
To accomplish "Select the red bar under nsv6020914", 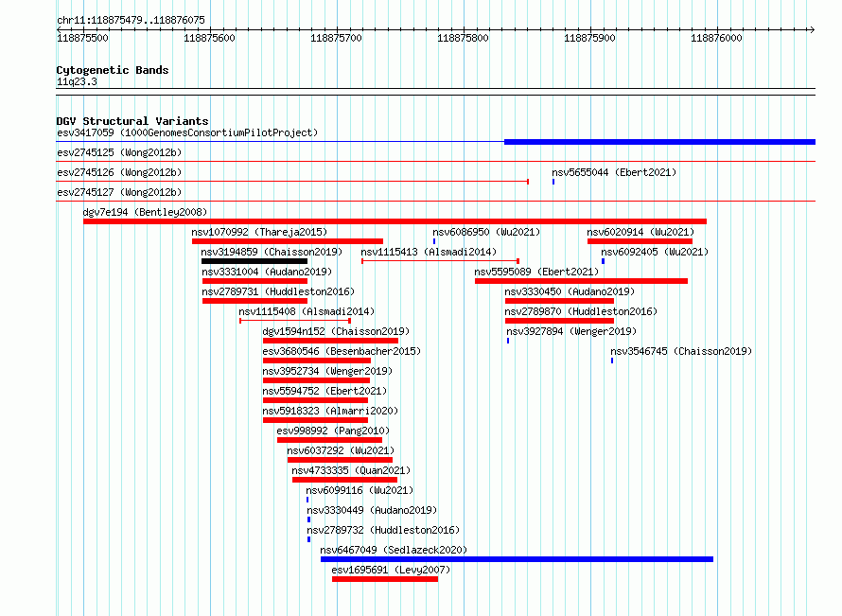I will point(640,241).
